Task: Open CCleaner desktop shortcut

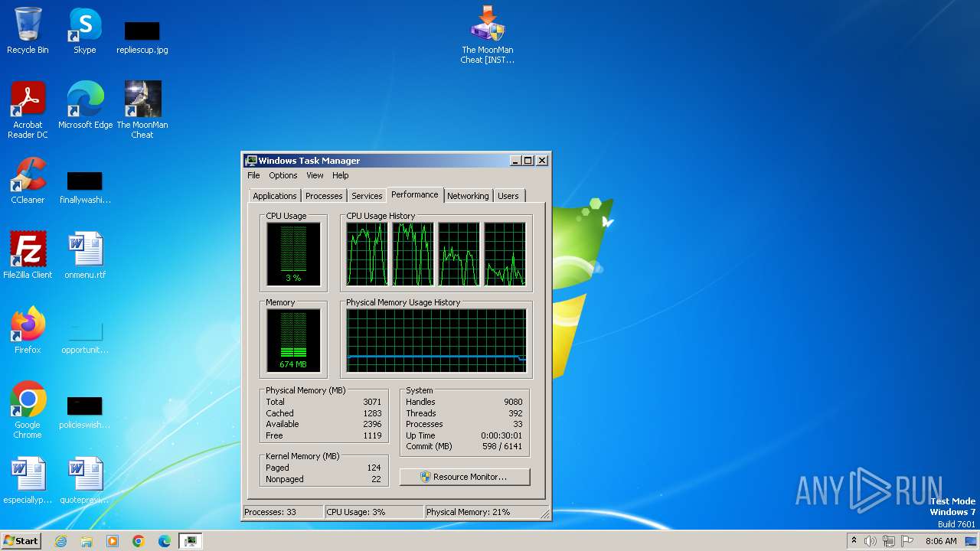Action: (28, 181)
